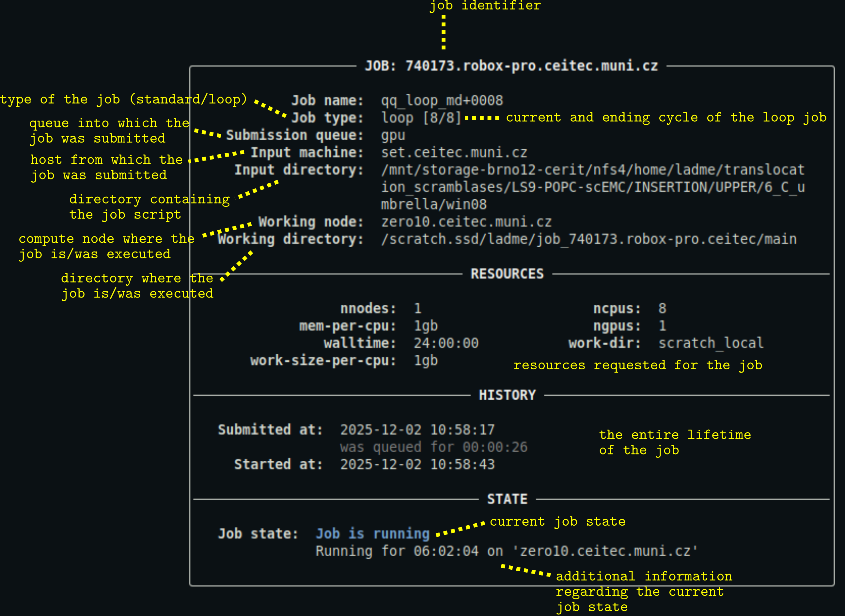Select the Job name qq_loop_md+0008

[x=442, y=100]
